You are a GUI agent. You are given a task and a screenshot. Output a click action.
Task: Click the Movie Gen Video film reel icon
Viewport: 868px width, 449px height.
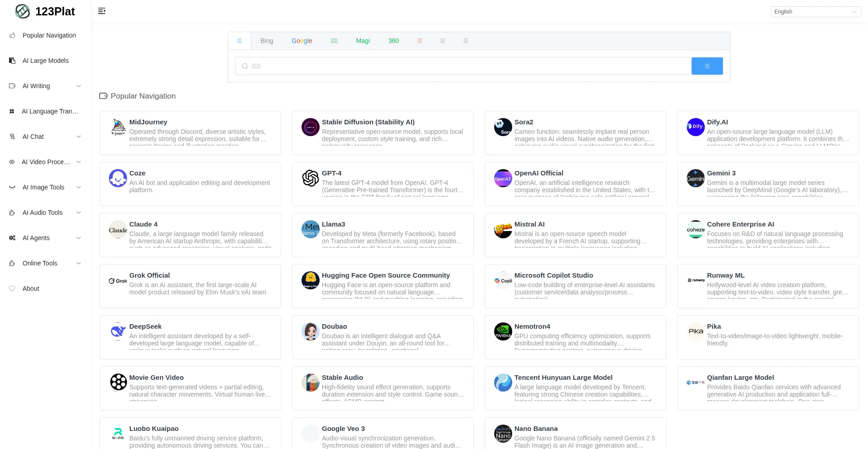[x=118, y=383]
